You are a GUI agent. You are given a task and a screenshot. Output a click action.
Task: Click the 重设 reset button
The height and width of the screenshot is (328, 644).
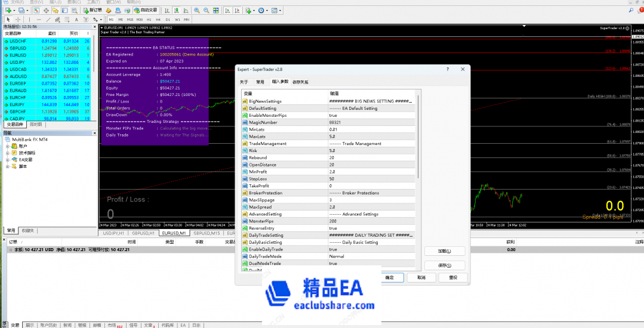pyautogui.click(x=453, y=277)
